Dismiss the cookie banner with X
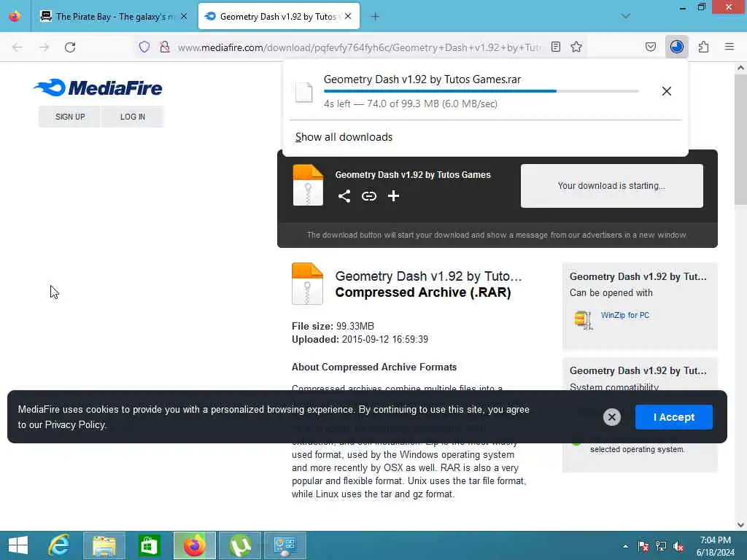Image resolution: width=747 pixels, height=560 pixels. pyautogui.click(x=612, y=417)
